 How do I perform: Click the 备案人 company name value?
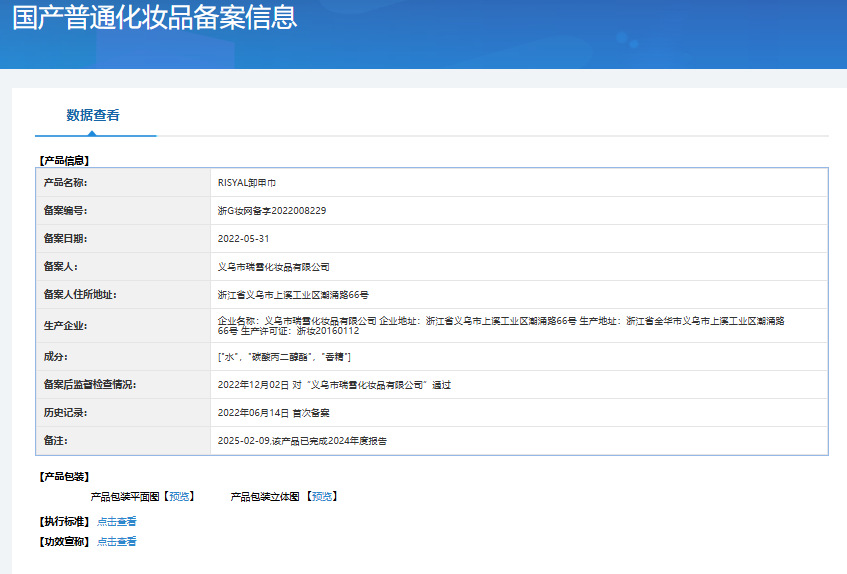273,267
